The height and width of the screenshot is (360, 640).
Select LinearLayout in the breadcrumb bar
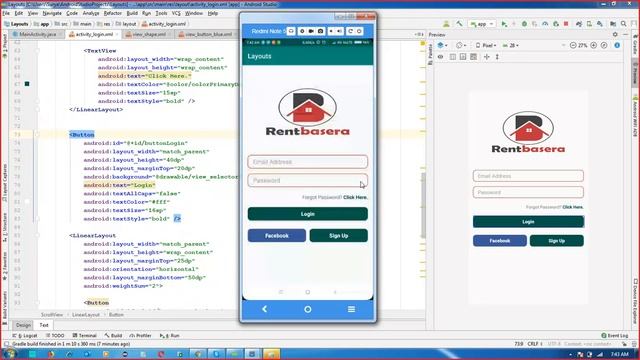pyautogui.click(x=86, y=315)
